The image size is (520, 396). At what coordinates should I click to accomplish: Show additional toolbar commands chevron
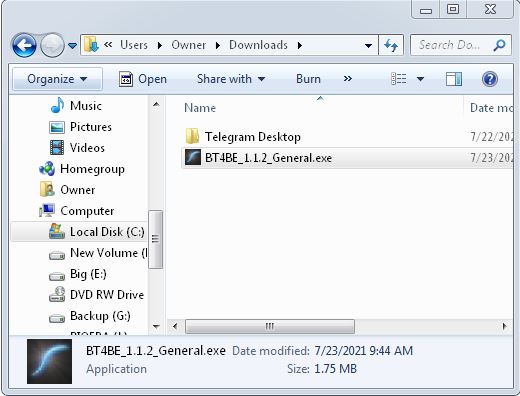[x=347, y=79]
